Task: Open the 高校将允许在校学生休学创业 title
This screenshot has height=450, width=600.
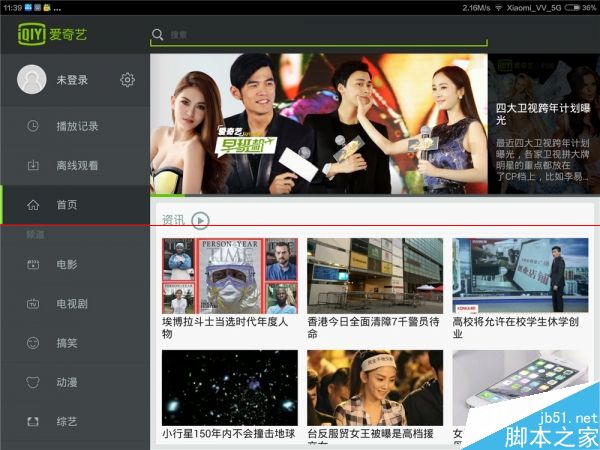Action: pyautogui.click(x=515, y=328)
